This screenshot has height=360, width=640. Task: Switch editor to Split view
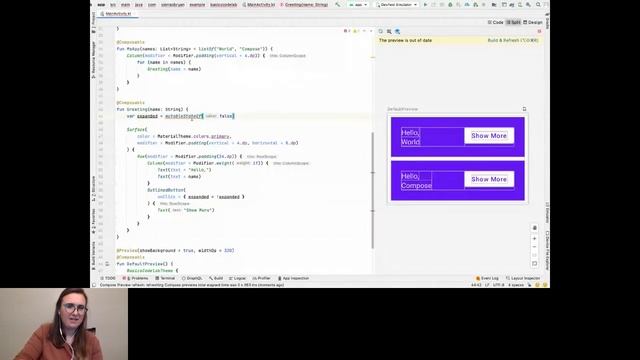coord(513,22)
